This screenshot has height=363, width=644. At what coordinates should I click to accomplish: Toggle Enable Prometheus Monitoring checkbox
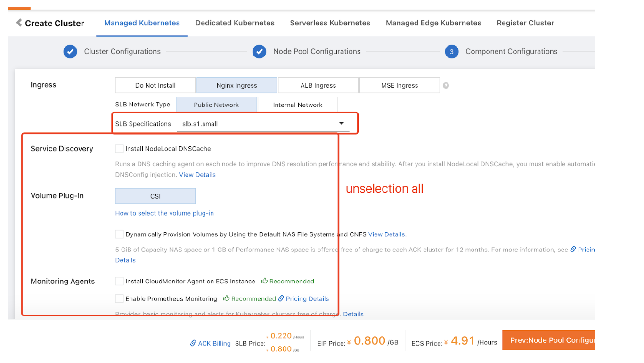point(120,298)
